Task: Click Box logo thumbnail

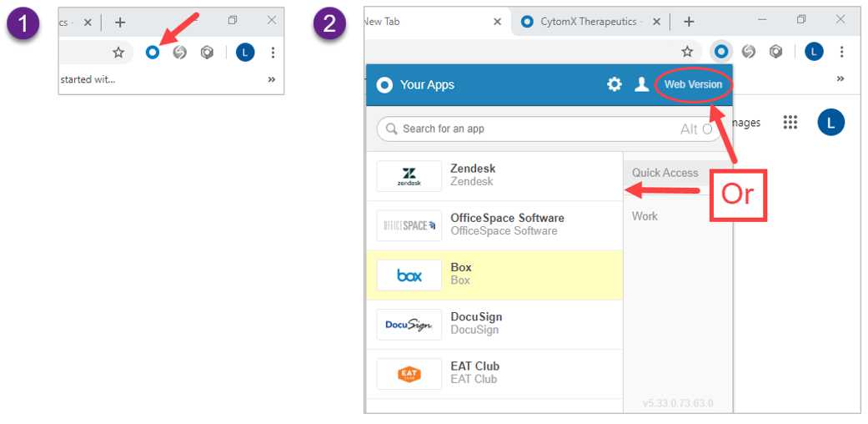Action: coord(409,275)
